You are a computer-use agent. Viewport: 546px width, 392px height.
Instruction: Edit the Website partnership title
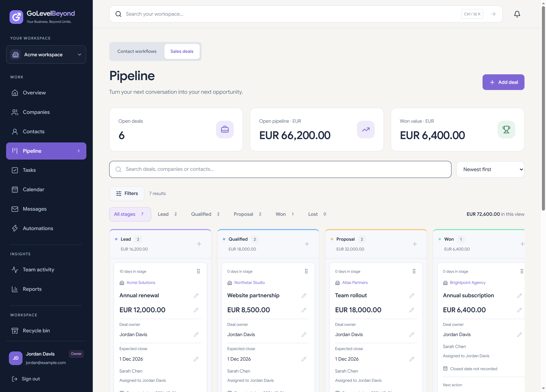(x=304, y=296)
